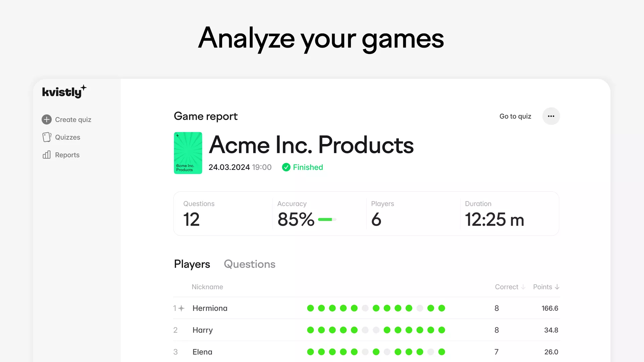Click the Acme Inc. Products quiz cover thumbnail
Screen dimensions: 644x362
pos(188,153)
